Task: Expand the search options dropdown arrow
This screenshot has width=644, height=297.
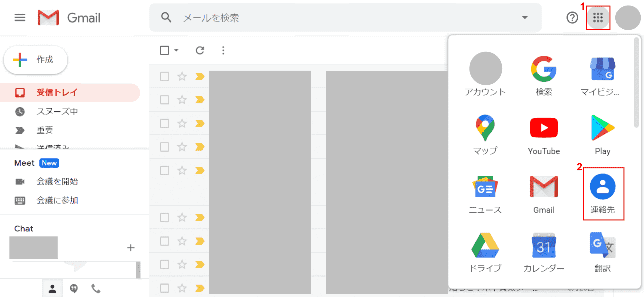Action: pos(525,17)
